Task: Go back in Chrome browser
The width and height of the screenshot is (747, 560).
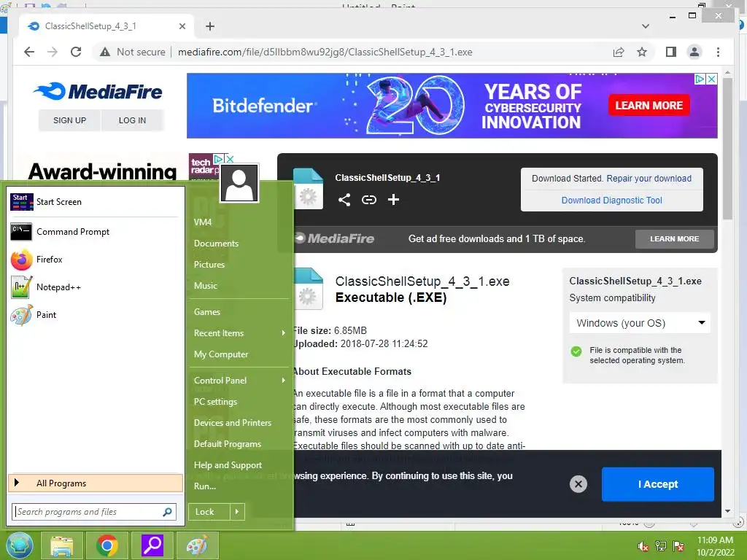Action: [29, 52]
